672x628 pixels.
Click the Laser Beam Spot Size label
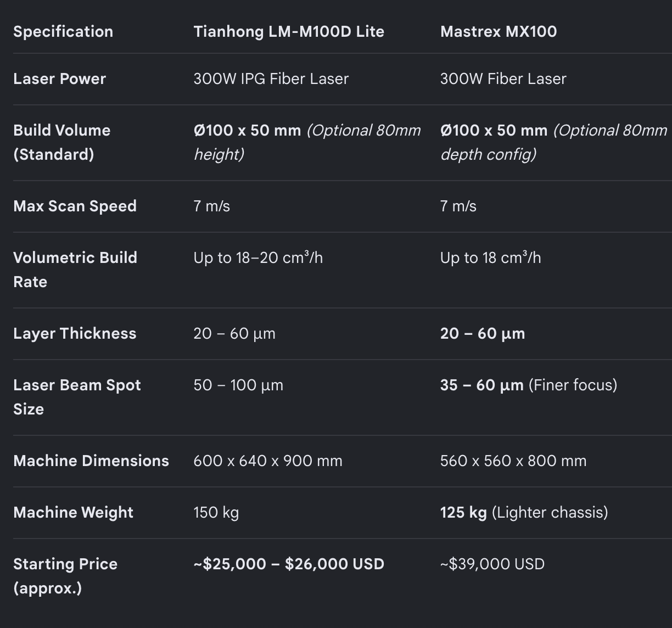pos(77,397)
